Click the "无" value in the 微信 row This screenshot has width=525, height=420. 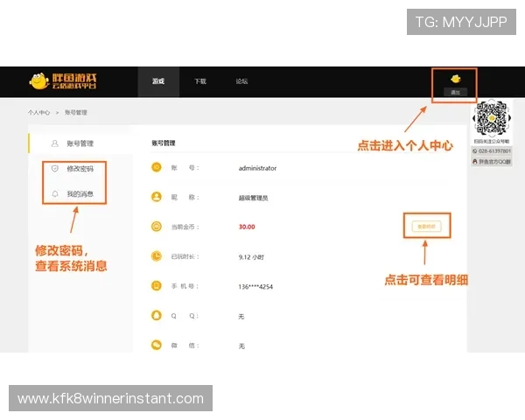point(241,346)
